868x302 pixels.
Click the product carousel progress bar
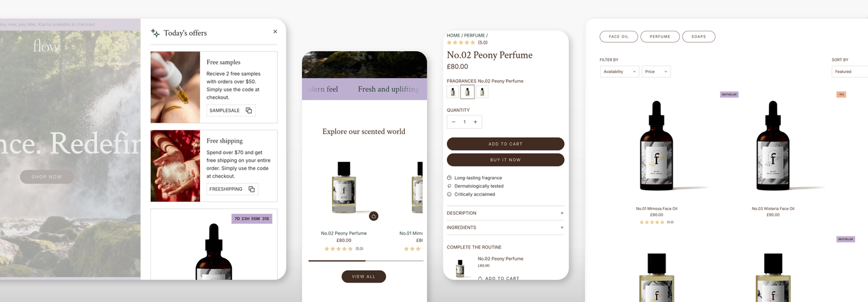pyautogui.click(x=366, y=260)
